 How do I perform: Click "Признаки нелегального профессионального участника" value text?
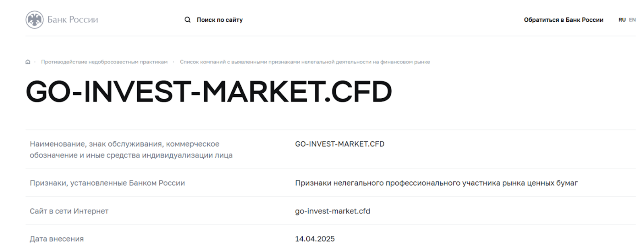[x=436, y=183]
